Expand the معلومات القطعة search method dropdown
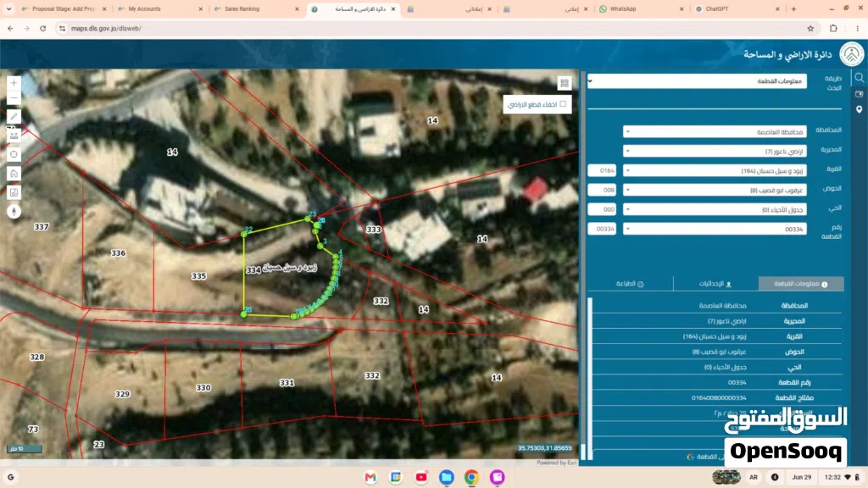 click(x=698, y=81)
